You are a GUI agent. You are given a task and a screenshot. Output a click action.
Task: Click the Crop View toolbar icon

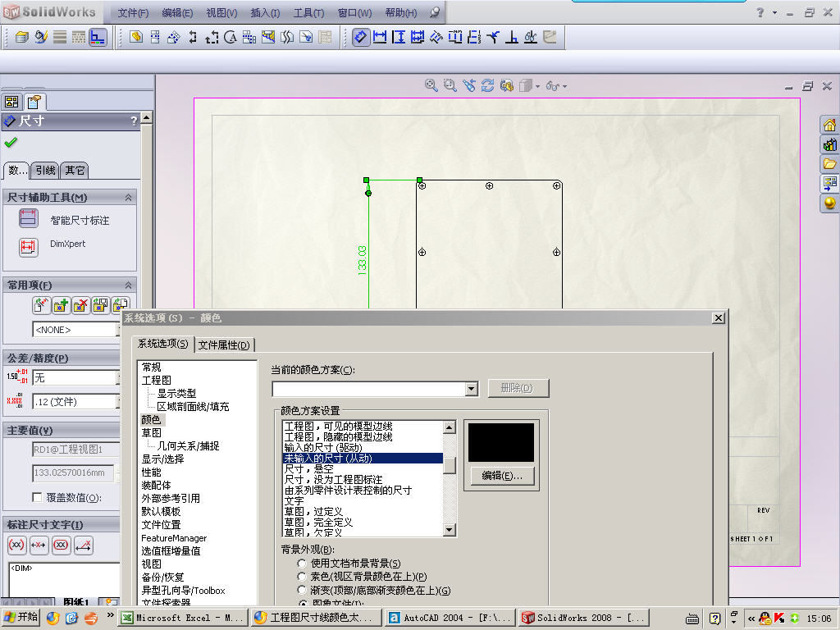[x=306, y=37]
